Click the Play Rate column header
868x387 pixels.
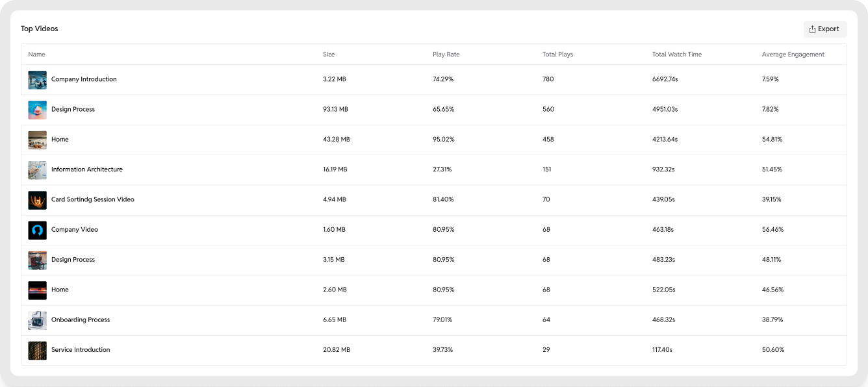pos(446,54)
